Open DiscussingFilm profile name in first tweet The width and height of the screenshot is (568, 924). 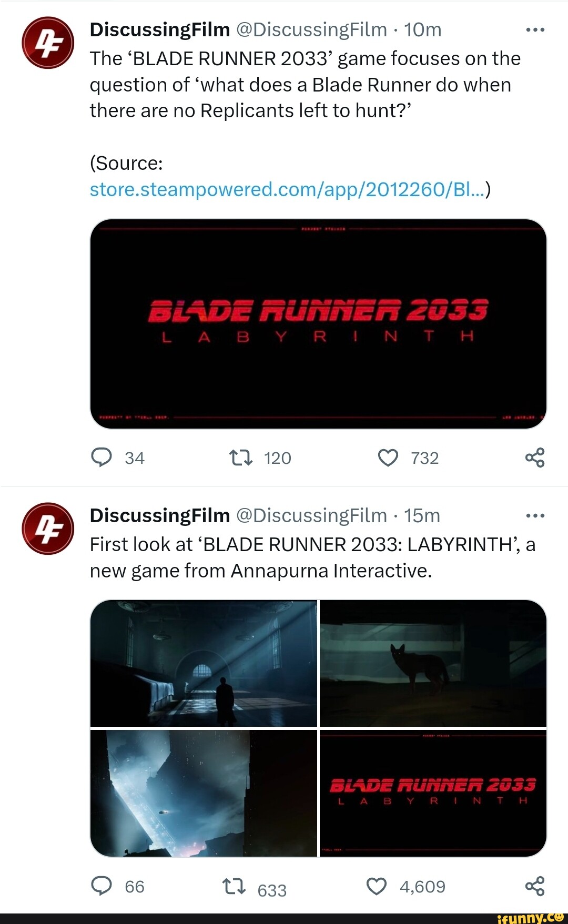click(x=160, y=30)
